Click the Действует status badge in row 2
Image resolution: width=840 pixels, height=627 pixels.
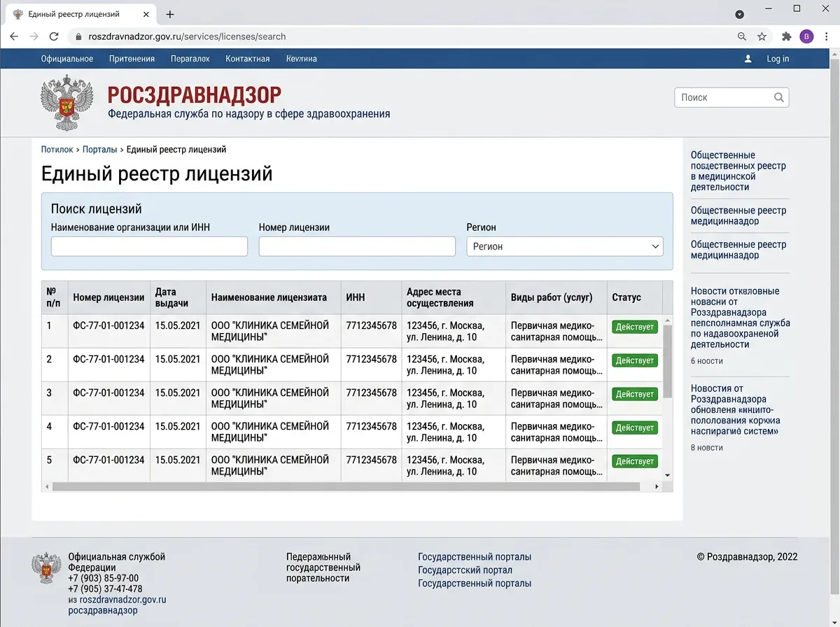tap(635, 360)
